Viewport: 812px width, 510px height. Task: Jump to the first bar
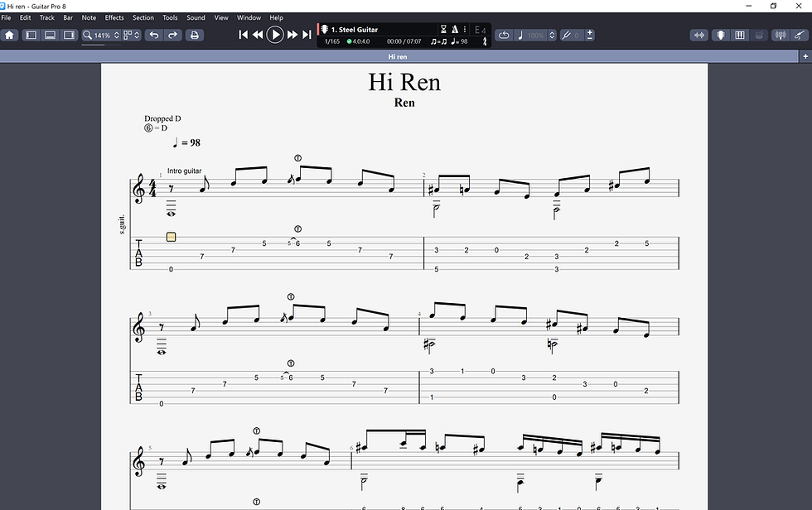tap(243, 35)
